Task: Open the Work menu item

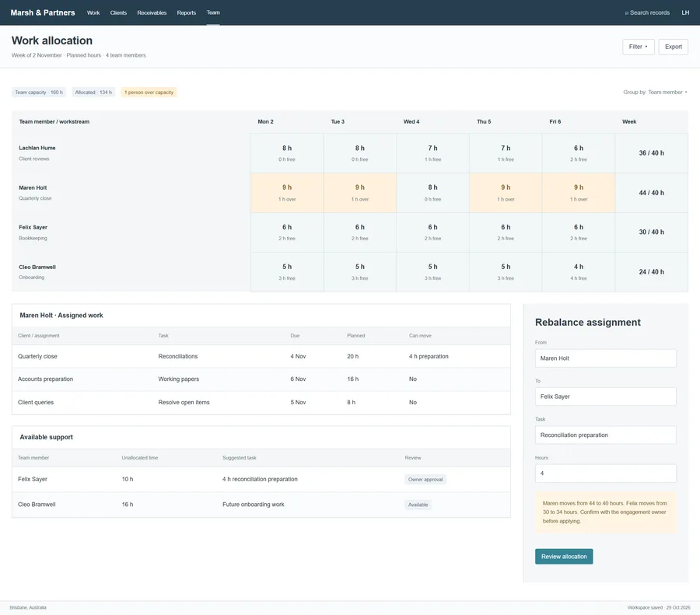Action: click(x=93, y=12)
